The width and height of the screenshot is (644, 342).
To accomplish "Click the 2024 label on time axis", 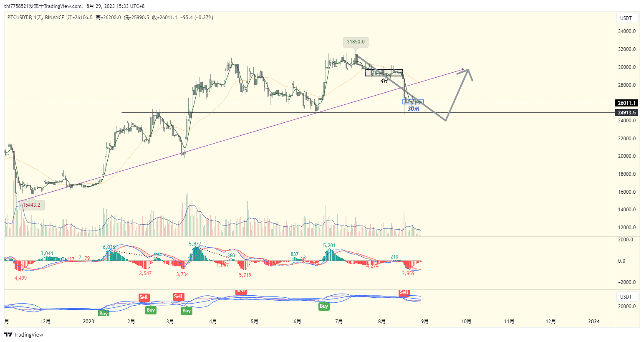I will [x=594, y=322].
